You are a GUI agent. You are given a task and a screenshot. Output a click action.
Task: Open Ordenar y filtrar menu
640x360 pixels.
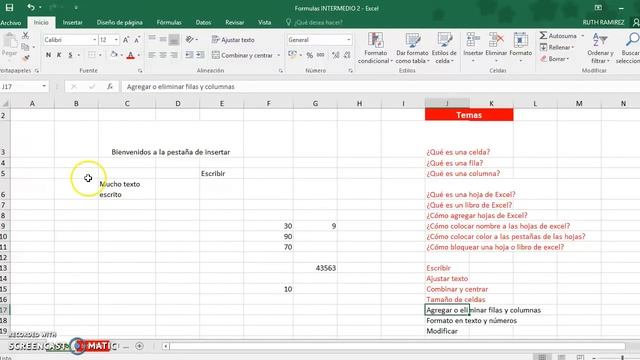coord(600,48)
